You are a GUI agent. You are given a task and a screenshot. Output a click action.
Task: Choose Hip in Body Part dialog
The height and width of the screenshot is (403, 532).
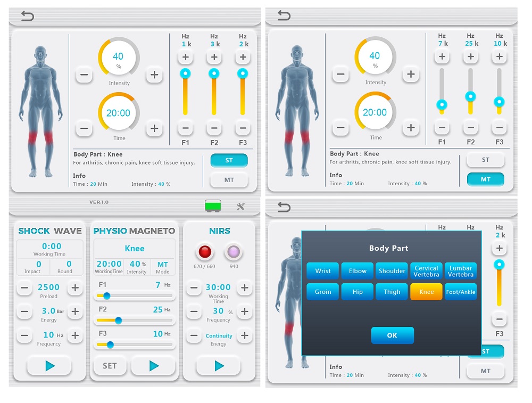coord(358,292)
